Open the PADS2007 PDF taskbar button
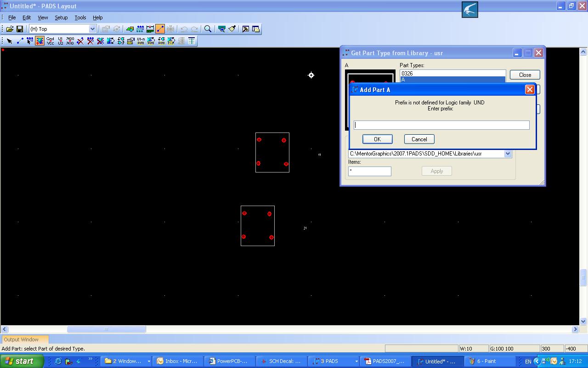Image resolution: width=588 pixels, height=368 pixels. [x=385, y=361]
